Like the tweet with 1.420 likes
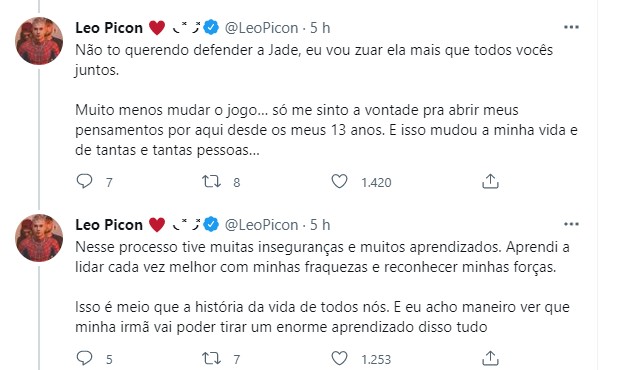The height and width of the screenshot is (370, 620). [x=339, y=181]
